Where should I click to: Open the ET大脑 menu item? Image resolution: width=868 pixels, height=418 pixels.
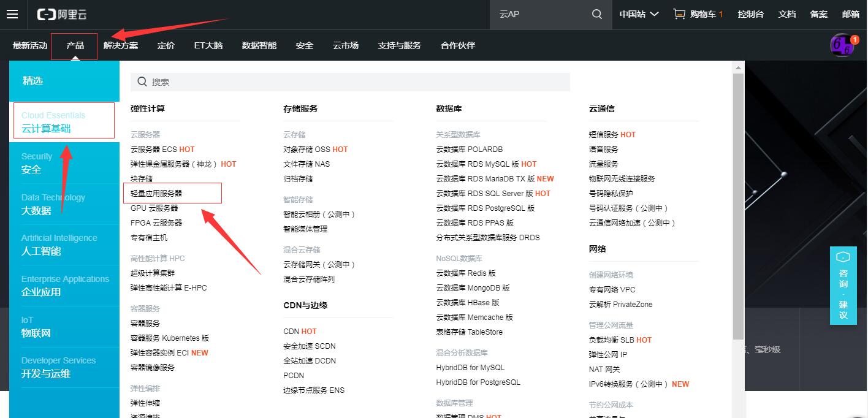(208, 45)
